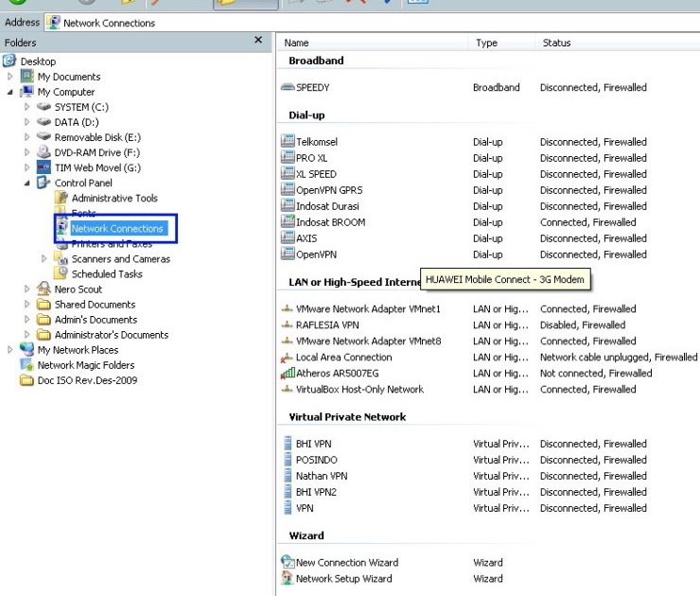700x596 pixels.
Task: Expand the Shared Documents node
Action: 26,304
